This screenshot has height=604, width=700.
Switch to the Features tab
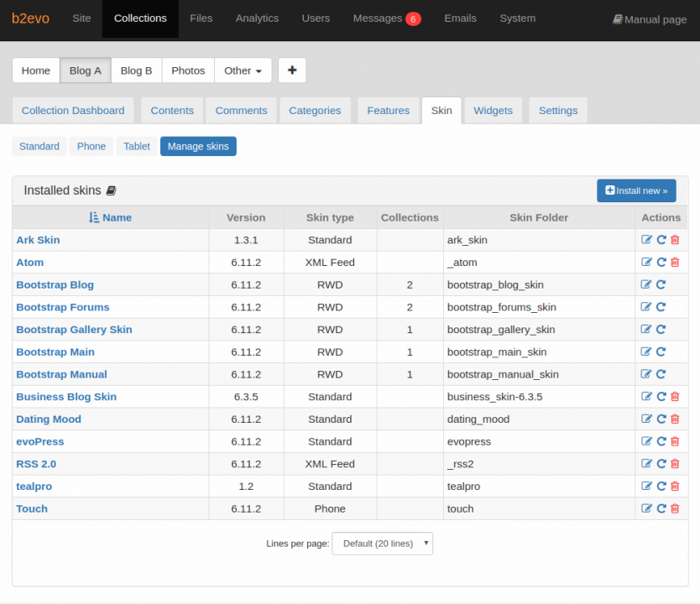click(x=388, y=110)
